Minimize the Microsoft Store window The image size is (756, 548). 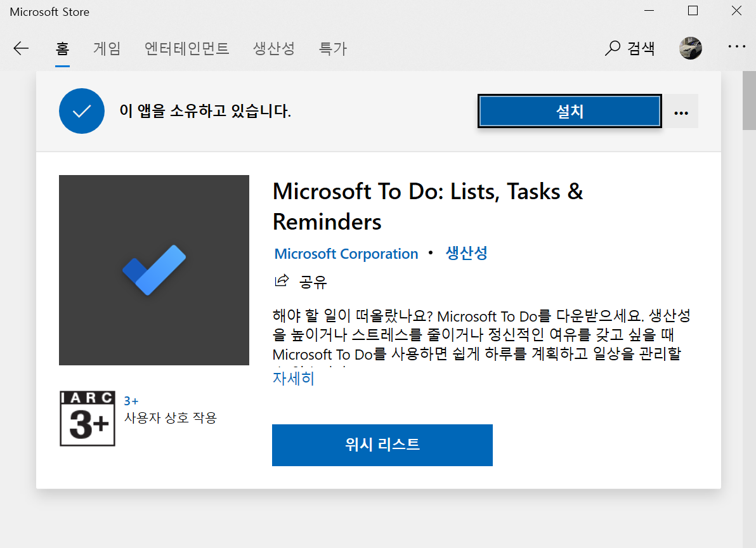[x=649, y=11]
